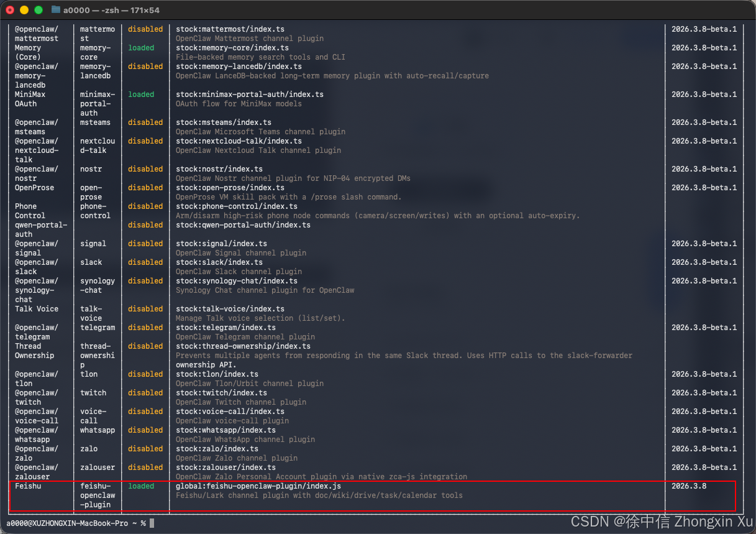
Task: Click 'global:feishu-openclaw-plugin/index.js' source path
Action: point(258,486)
